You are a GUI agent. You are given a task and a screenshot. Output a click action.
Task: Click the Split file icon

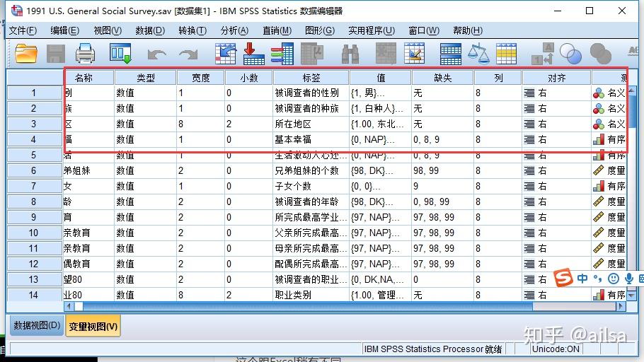click(x=451, y=54)
